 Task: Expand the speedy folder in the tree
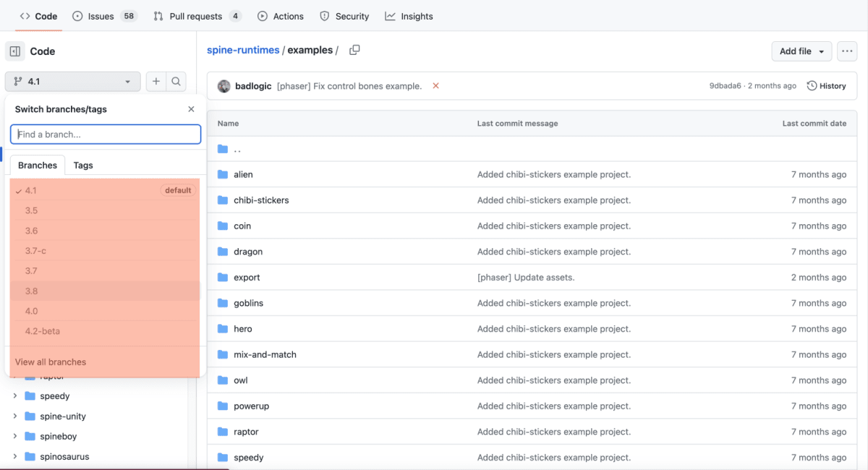point(15,396)
